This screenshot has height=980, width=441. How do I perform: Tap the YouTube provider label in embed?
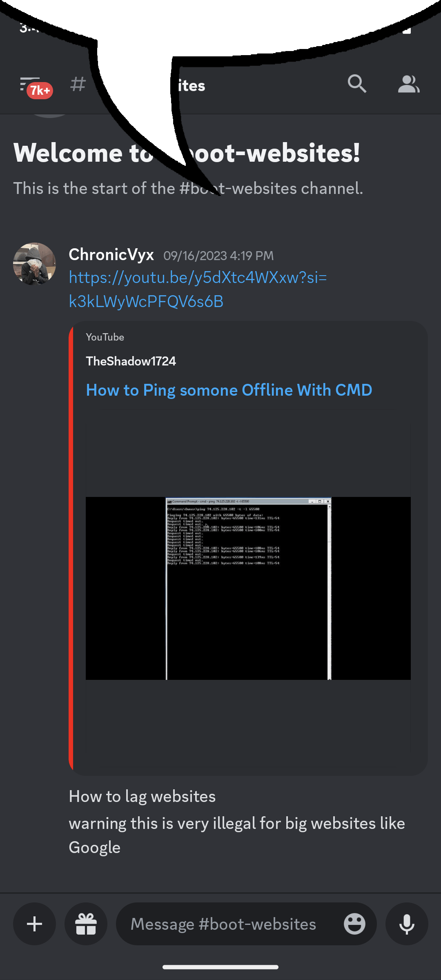pos(105,337)
